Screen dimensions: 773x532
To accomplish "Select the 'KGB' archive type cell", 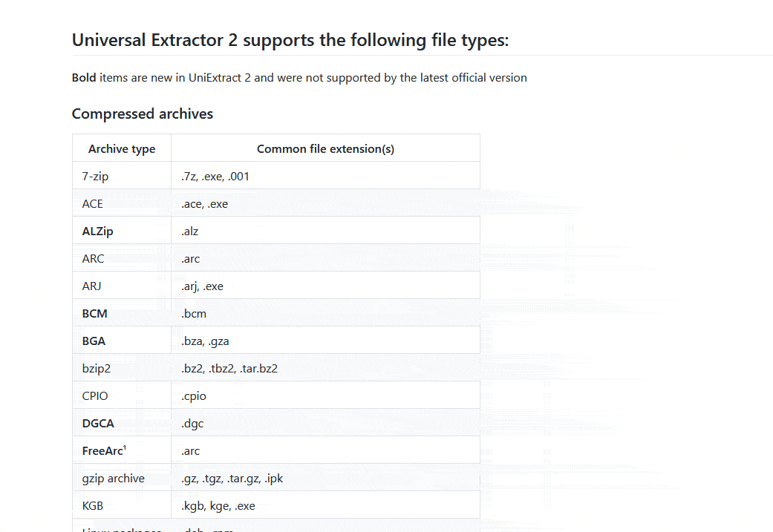I will pos(122,505).
